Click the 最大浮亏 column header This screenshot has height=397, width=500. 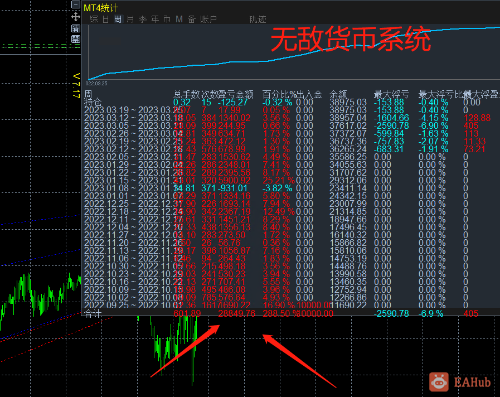click(391, 94)
